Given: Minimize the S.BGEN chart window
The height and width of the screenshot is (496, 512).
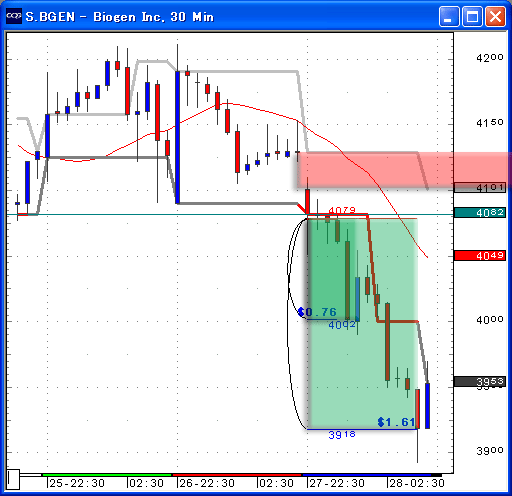Looking at the screenshot, I should (449, 16).
